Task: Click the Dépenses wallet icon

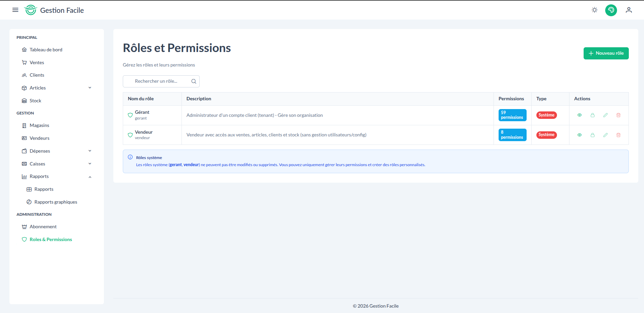Action: pos(24,151)
